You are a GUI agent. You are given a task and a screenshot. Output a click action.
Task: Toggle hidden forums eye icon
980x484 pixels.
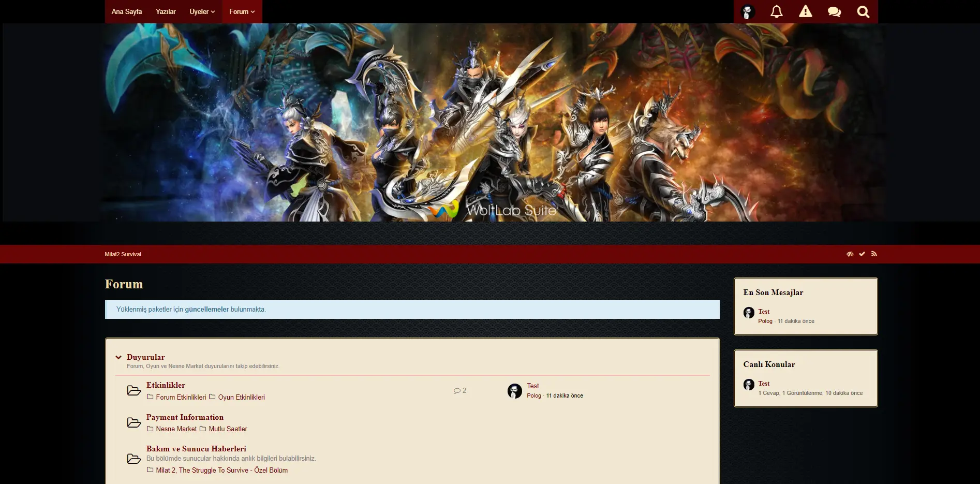[850, 254]
